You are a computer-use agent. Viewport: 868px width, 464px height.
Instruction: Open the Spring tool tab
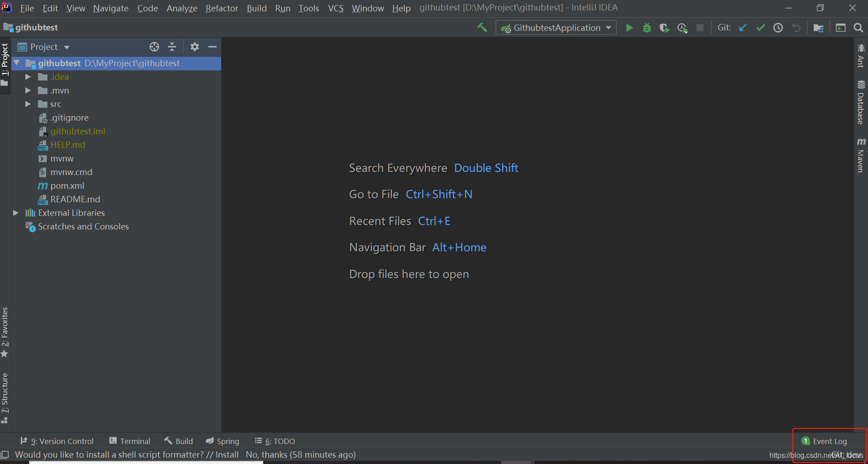[x=222, y=441]
